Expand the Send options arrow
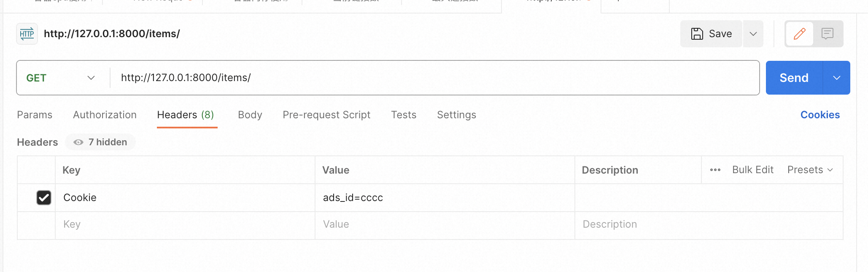The height and width of the screenshot is (272, 868). [837, 78]
